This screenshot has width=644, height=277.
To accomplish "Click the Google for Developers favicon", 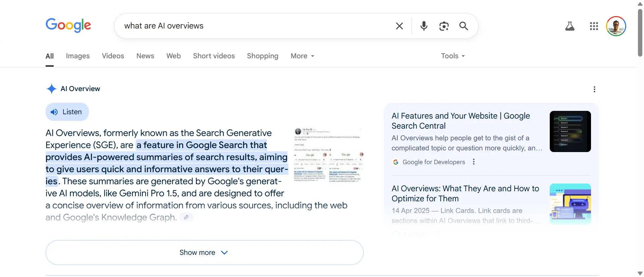I will (396, 162).
